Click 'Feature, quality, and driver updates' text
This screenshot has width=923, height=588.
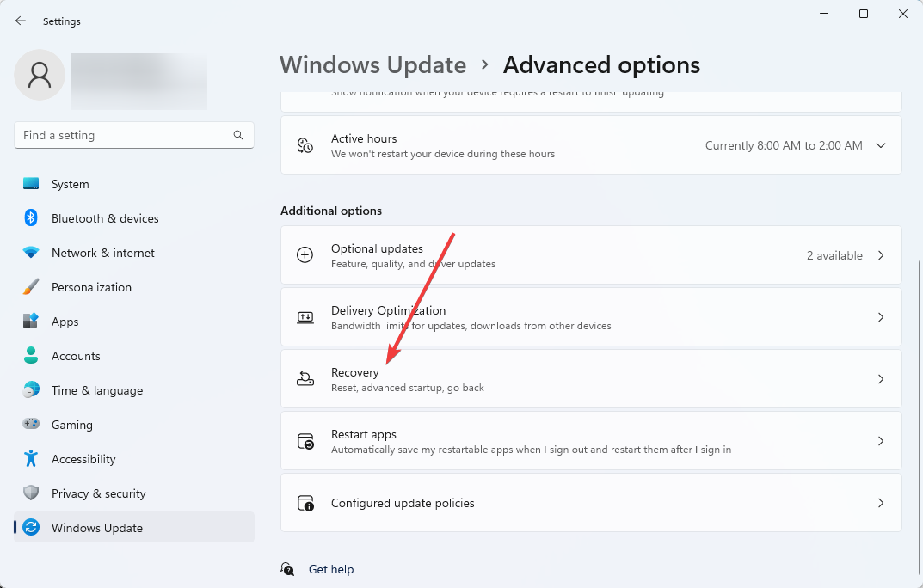pyautogui.click(x=413, y=264)
